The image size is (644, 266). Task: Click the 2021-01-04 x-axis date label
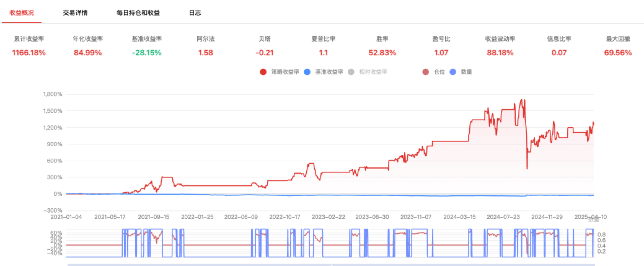(x=66, y=217)
